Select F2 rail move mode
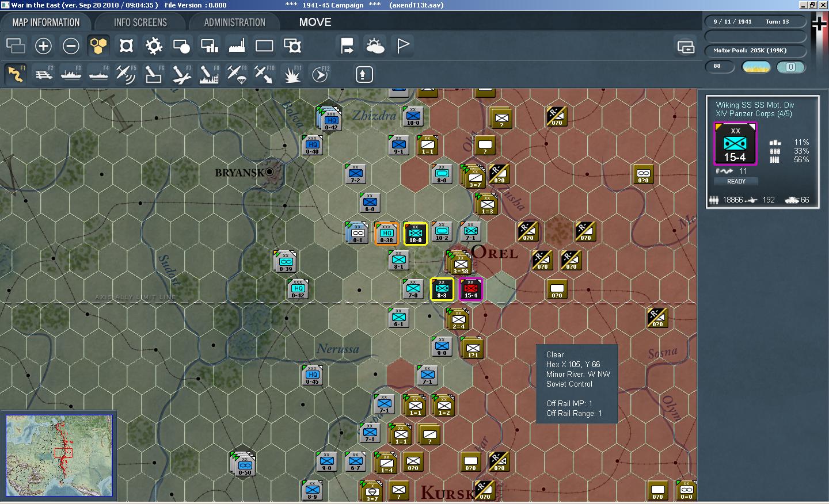The width and height of the screenshot is (829, 504). pyautogui.click(x=44, y=74)
